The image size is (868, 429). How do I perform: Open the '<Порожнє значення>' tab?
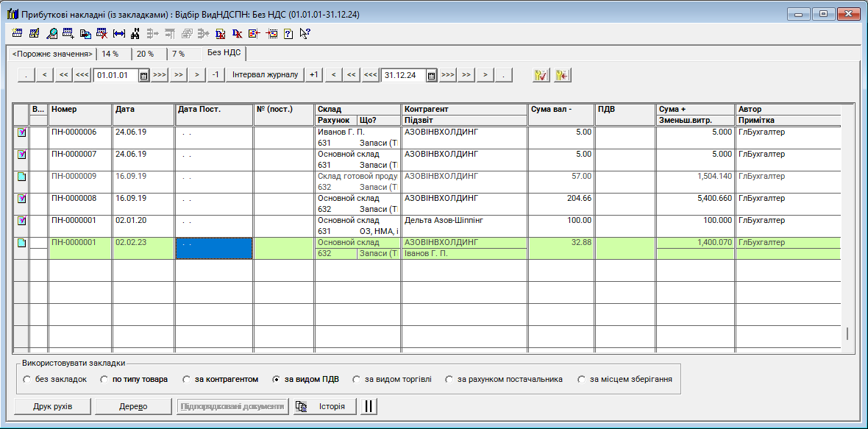[x=52, y=54]
